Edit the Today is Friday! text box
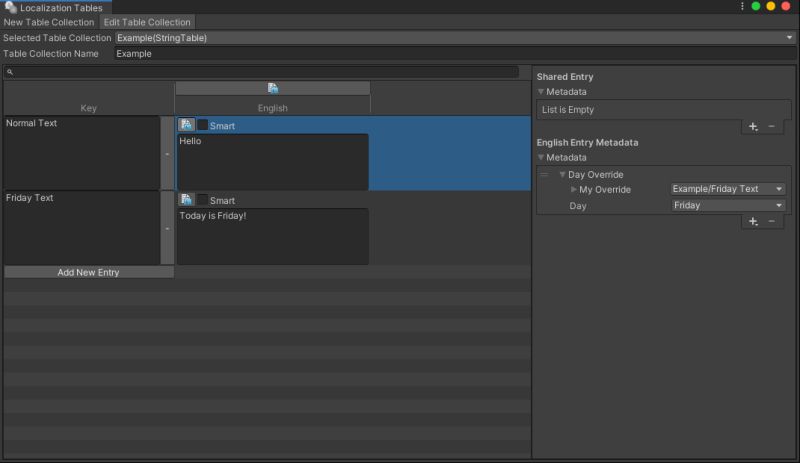The width and height of the screenshot is (800, 463). pos(272,236)
